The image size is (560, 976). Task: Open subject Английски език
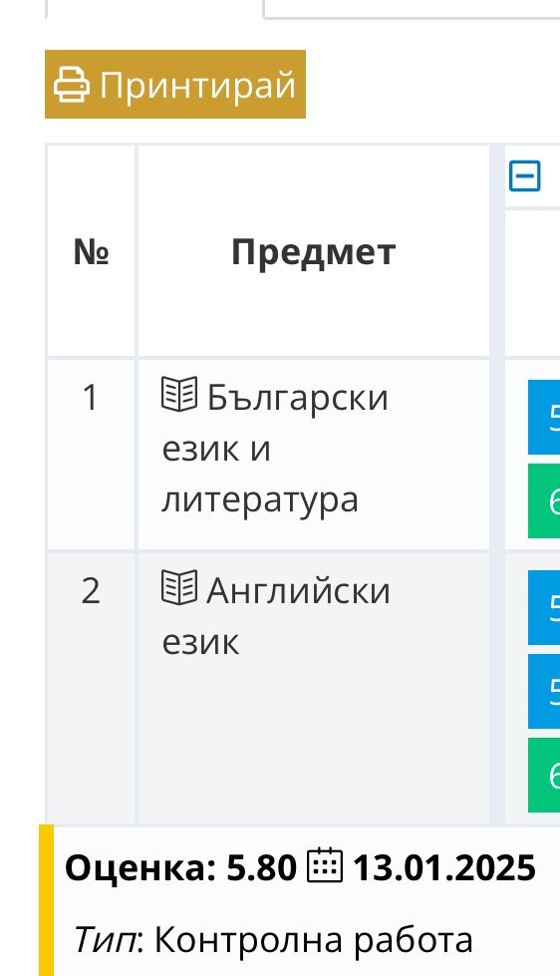[x=276, y=615]
